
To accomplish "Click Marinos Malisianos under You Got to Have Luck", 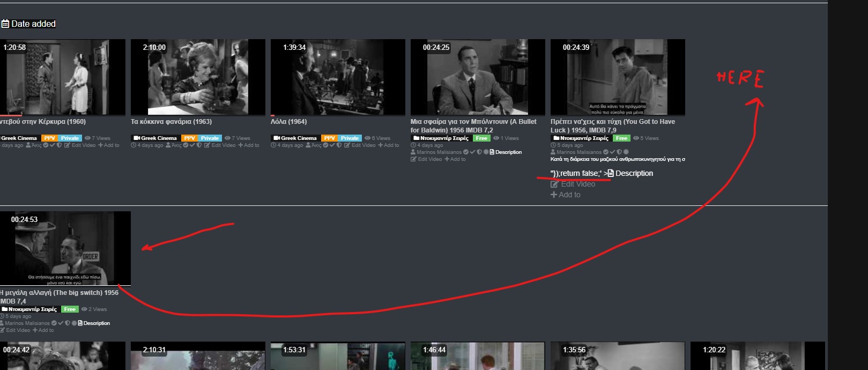I will (576, 152).
